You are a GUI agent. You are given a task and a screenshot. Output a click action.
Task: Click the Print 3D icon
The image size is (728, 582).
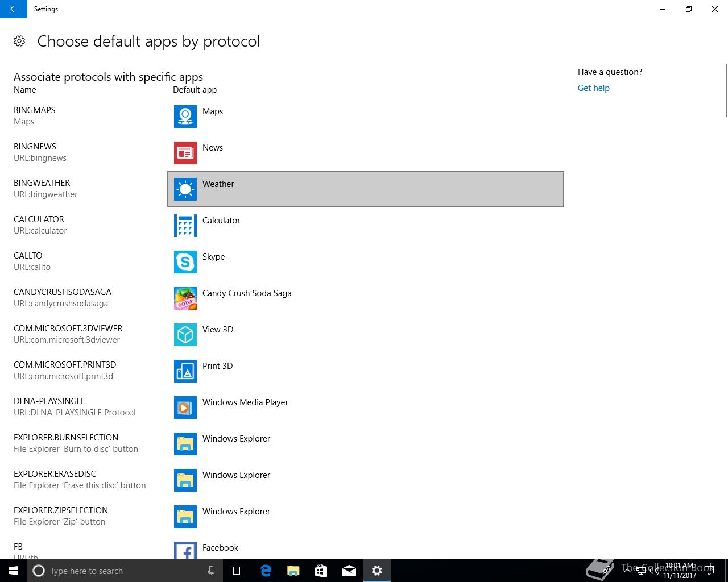tap(185, 371)
